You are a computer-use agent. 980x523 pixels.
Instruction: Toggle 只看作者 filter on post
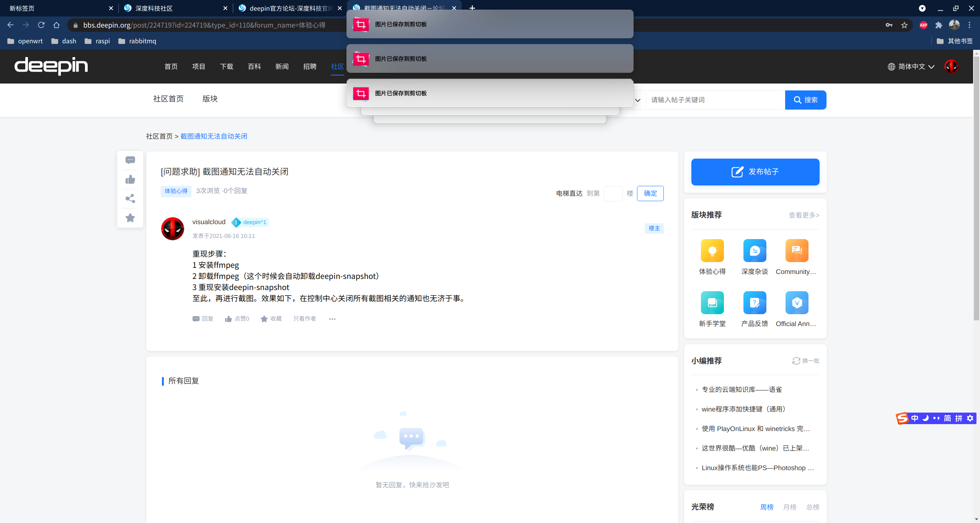pyautogui.click(x=305, y=319)
